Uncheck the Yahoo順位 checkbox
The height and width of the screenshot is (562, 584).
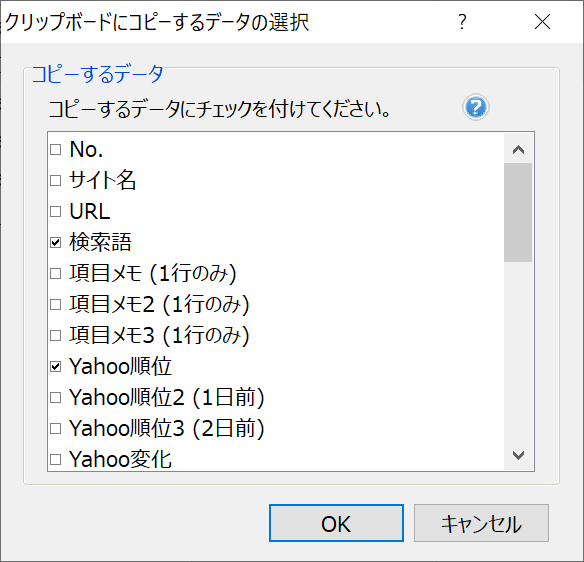coord(55,366)
